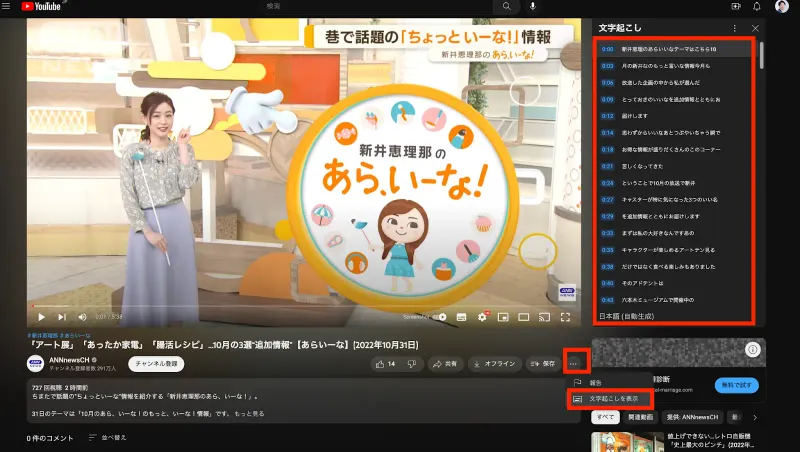The width and height of the screenshot is (800, 452).
Task: Cast the video to a TV
Action: coord(544,317)
